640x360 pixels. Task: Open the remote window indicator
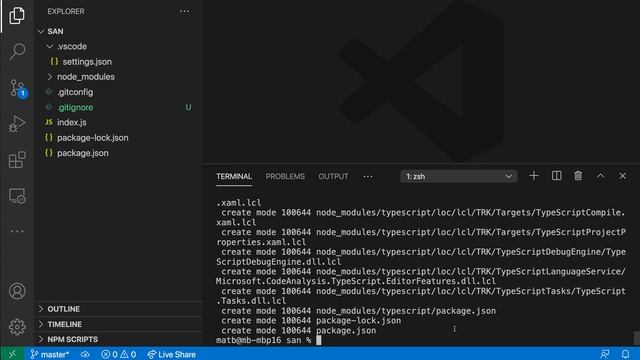click(x=12, y=354)
